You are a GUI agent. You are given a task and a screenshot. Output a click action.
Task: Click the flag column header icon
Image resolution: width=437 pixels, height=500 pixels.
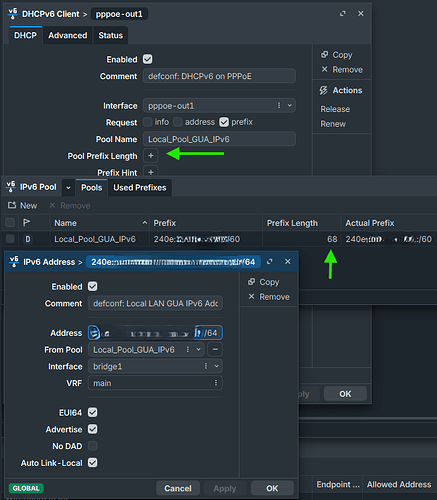[x=27, y=222]
